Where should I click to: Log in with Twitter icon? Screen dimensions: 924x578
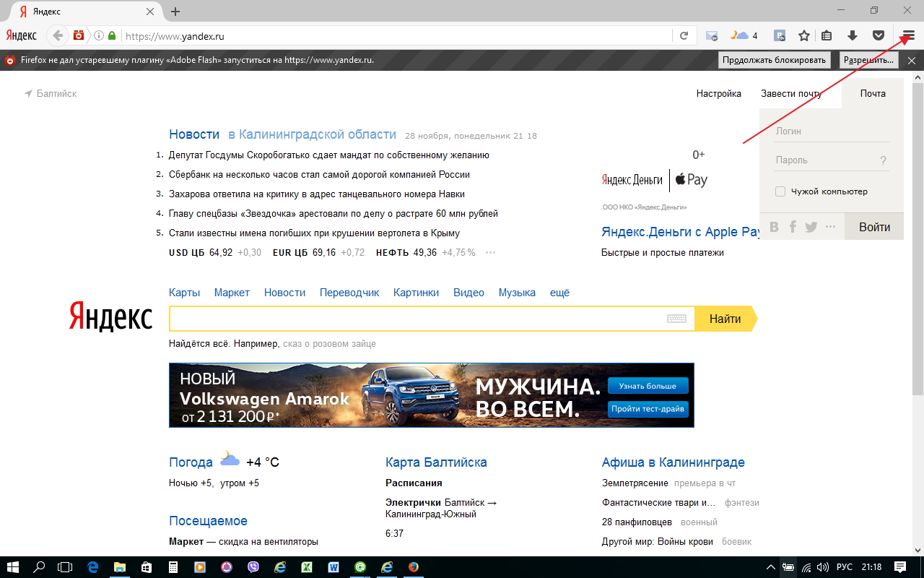pos(811,227)
